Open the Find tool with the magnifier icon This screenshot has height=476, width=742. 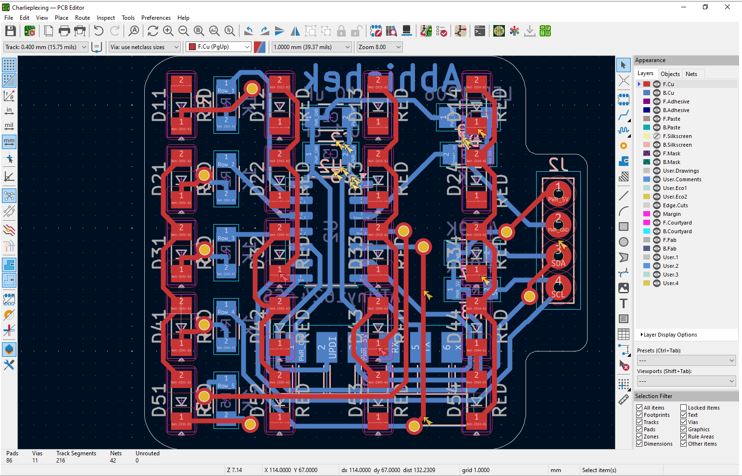click(134, 31)
